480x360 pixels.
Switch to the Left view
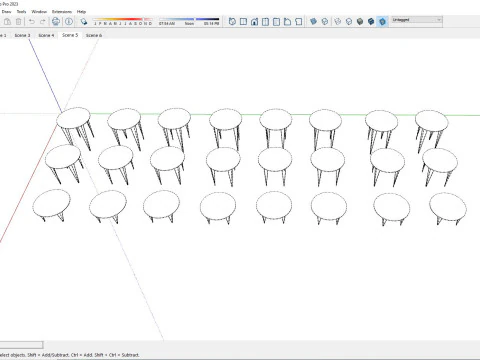coord(287,22)
